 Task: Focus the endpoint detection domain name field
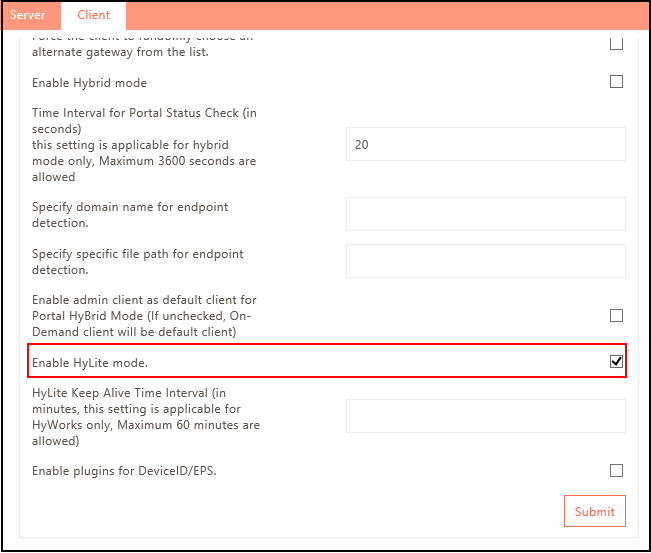point(485,214)
